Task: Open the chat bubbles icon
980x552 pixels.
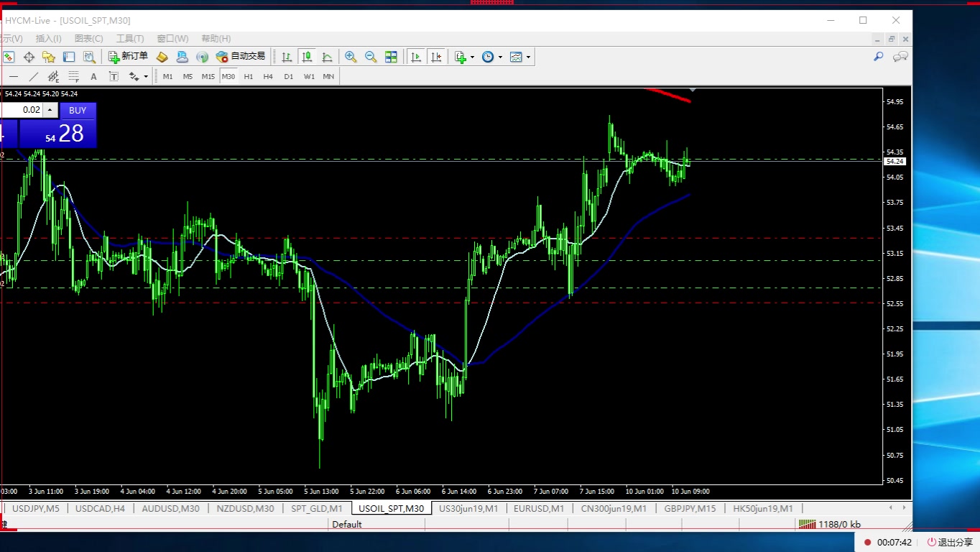Action: click(x=900, y=56)
